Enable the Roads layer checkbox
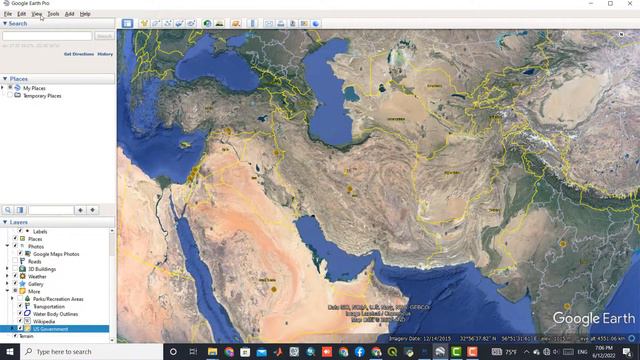 click(15, 261)
